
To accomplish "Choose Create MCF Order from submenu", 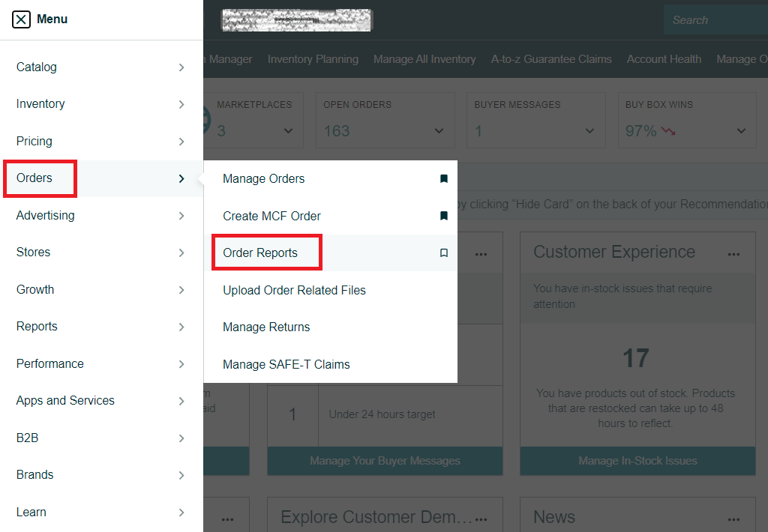I will (x=271, y=216).
